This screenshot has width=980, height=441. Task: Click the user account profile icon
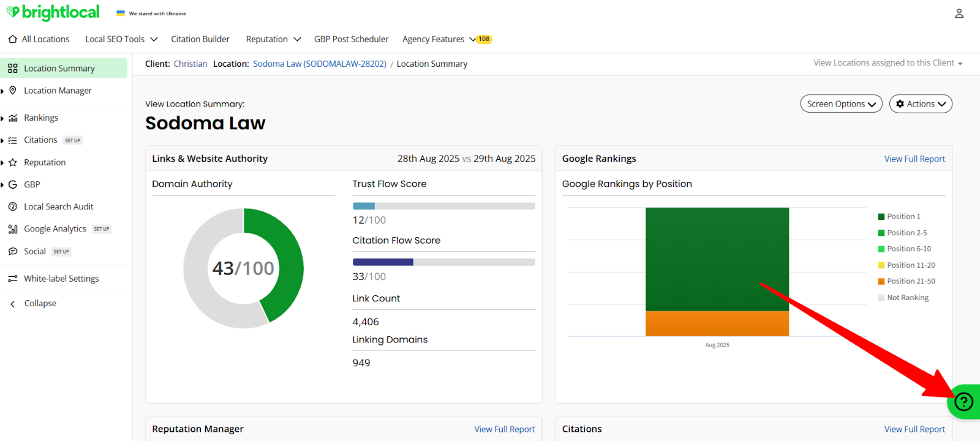pyautogui.click(x=959, y=13)
